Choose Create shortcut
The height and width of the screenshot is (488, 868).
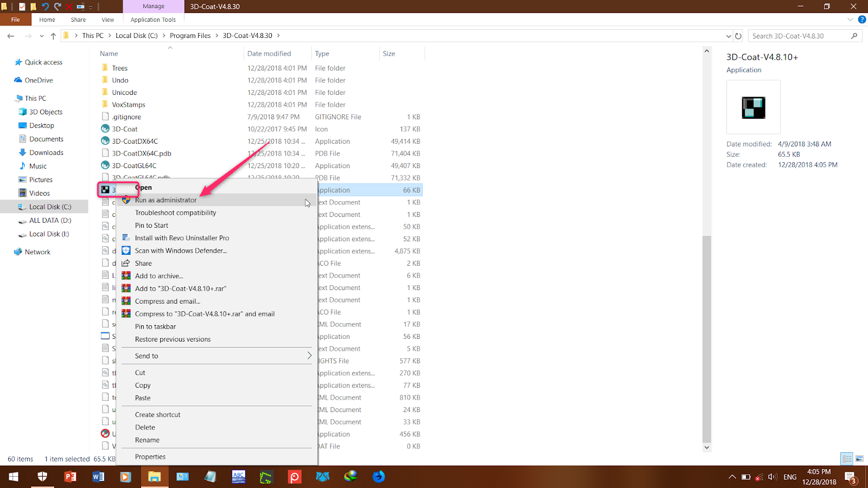tap(216, 415)
